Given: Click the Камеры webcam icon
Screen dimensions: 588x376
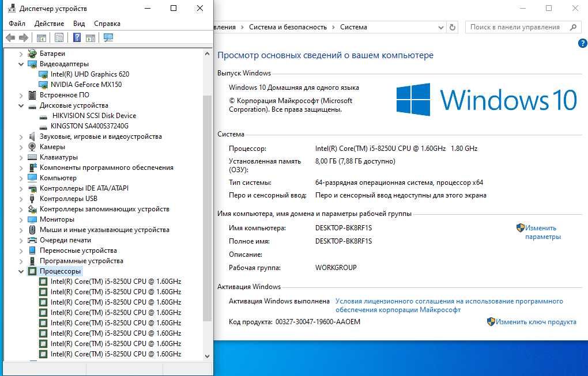Looking at the screenshot, I should (32, 147).
